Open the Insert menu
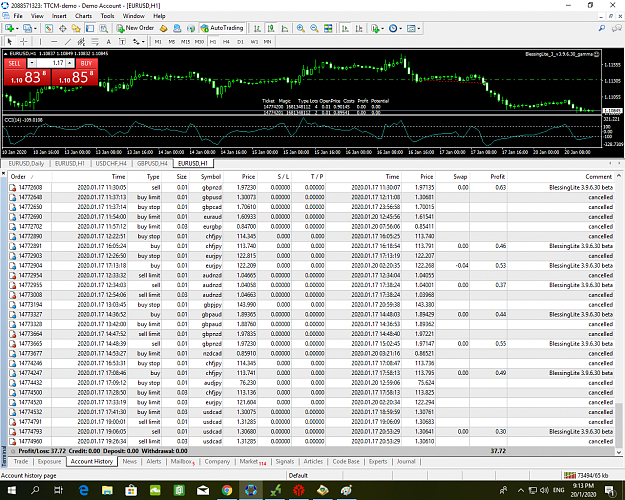The width and height of the screenshot is (625, 500). tap(59, 16)
